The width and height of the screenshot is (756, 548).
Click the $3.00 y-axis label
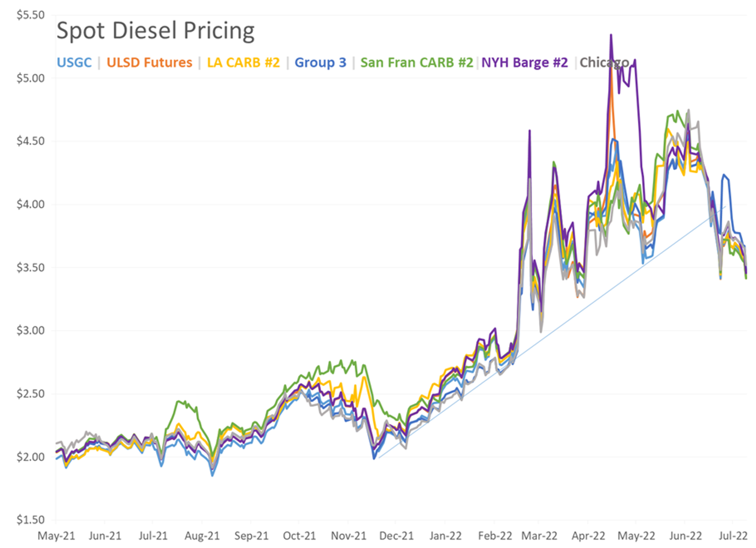click(x=31, y=330)
